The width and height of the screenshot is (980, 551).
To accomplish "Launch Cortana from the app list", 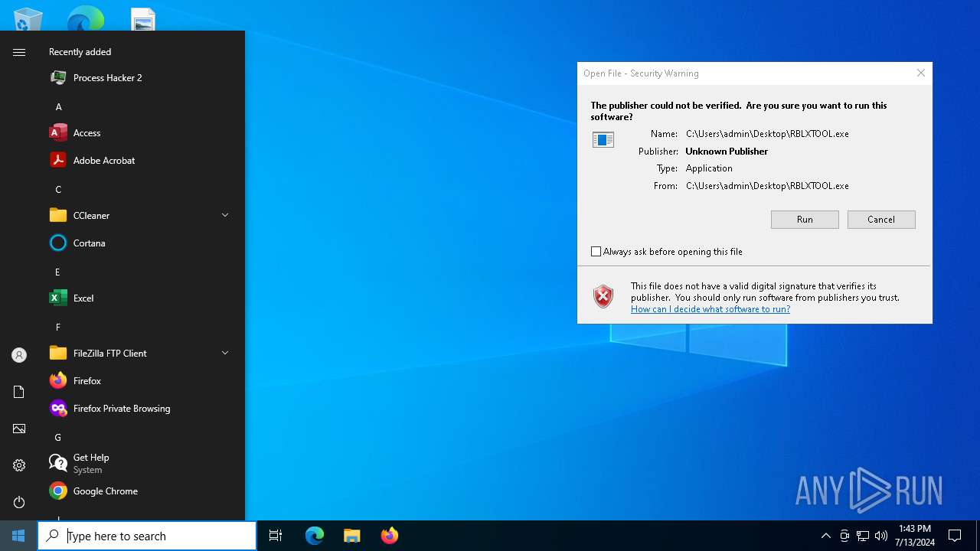I will point(141,243).
